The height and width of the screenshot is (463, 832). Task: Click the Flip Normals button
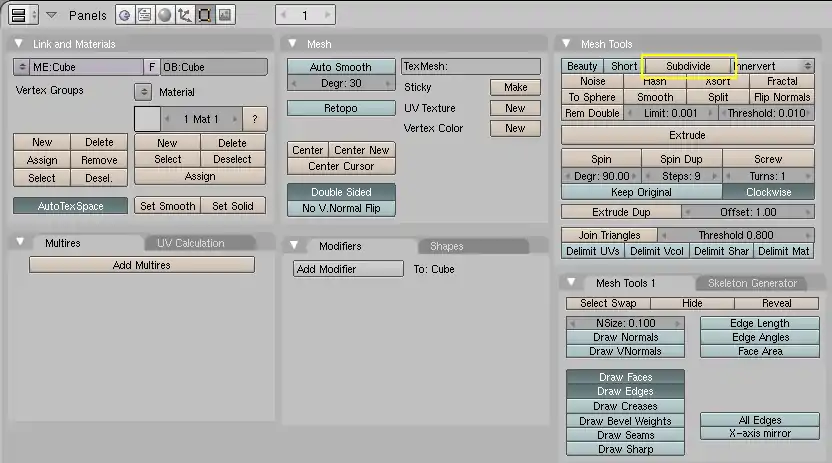pos(782,97)
